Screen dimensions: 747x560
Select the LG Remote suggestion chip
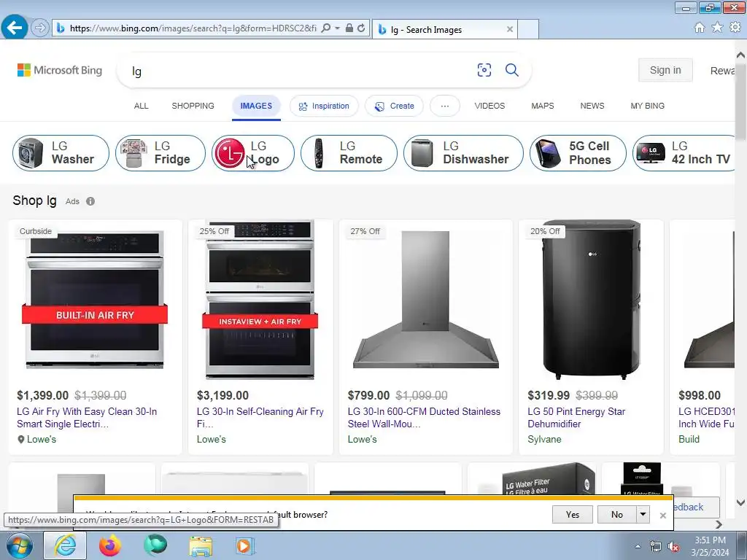point(349,153)
